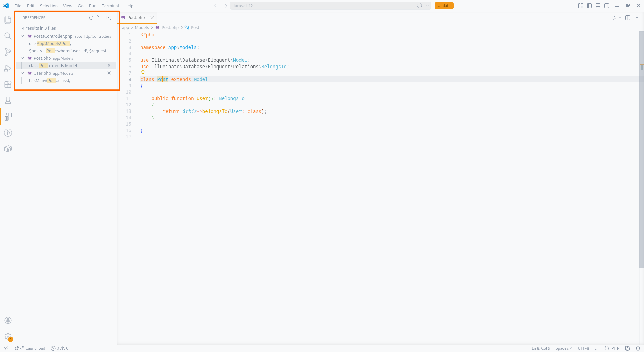This screenshot has width=644, height=352.
Task: Go back with the left arrow
Action: pyautogui.click(x=216, y=6)
